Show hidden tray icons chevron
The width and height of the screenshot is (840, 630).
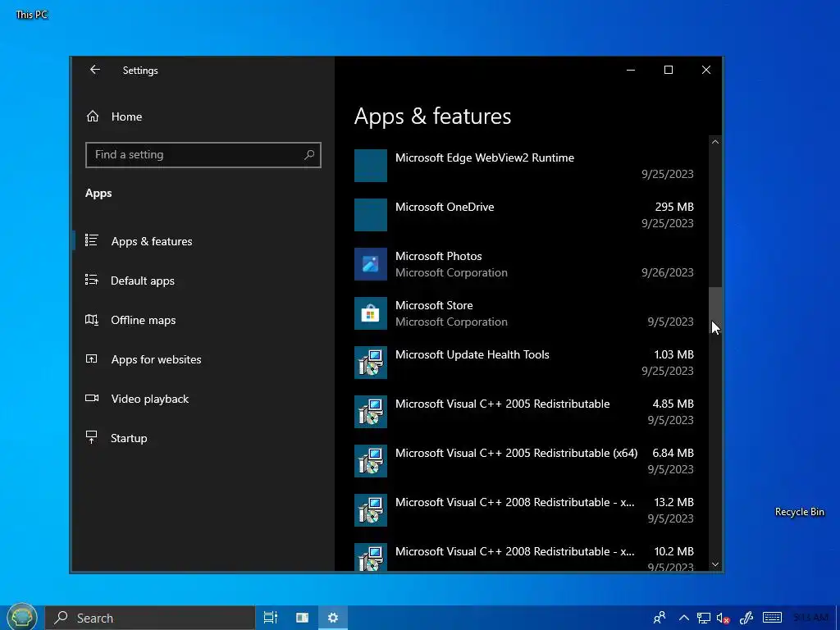click(683, 618)
